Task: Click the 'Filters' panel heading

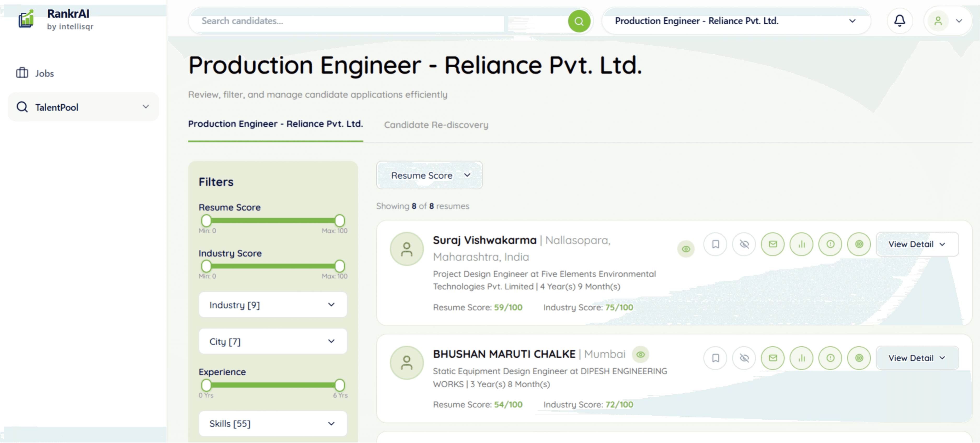Action: (x=216, y=182)
